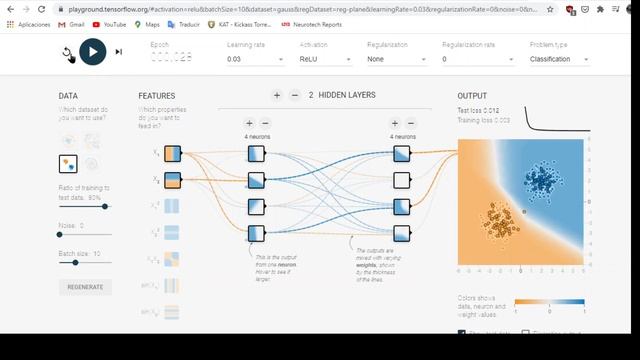This screenshot has width=640, height=360.
Task: Click the reset network button
Action: (x=67, y=52)
